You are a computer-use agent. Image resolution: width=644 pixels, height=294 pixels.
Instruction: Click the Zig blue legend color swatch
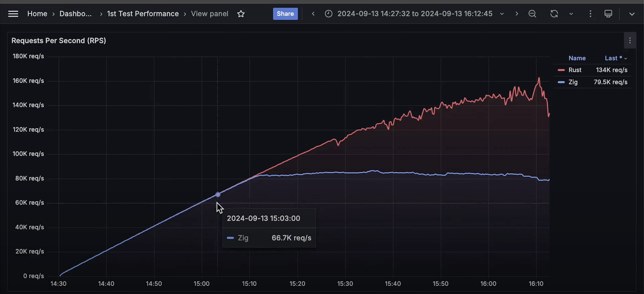pyautogui.click(x=561, y=82)
